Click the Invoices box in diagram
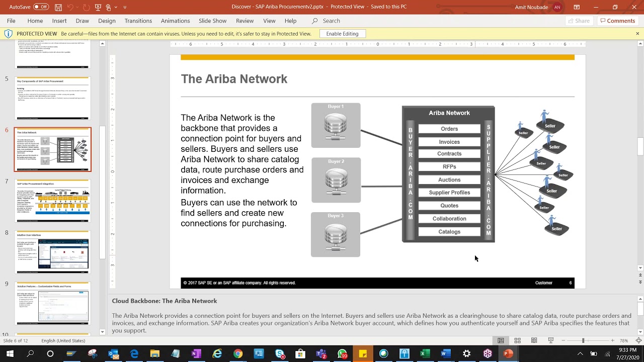The image size is (644, 362). 449,142
